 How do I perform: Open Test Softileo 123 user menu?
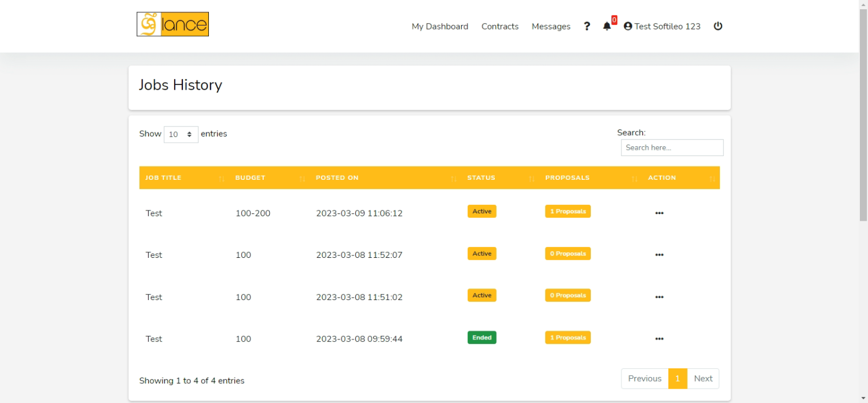(662, 26)
